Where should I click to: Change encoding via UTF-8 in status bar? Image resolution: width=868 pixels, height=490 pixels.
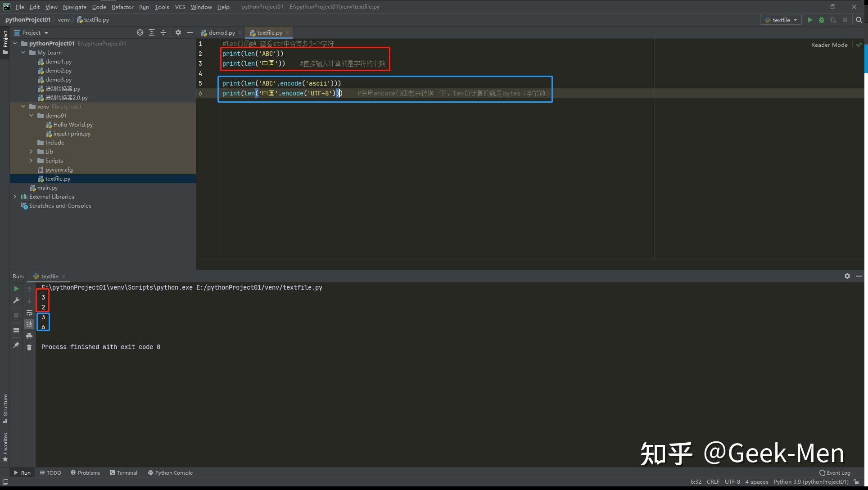tap(732, 481)
